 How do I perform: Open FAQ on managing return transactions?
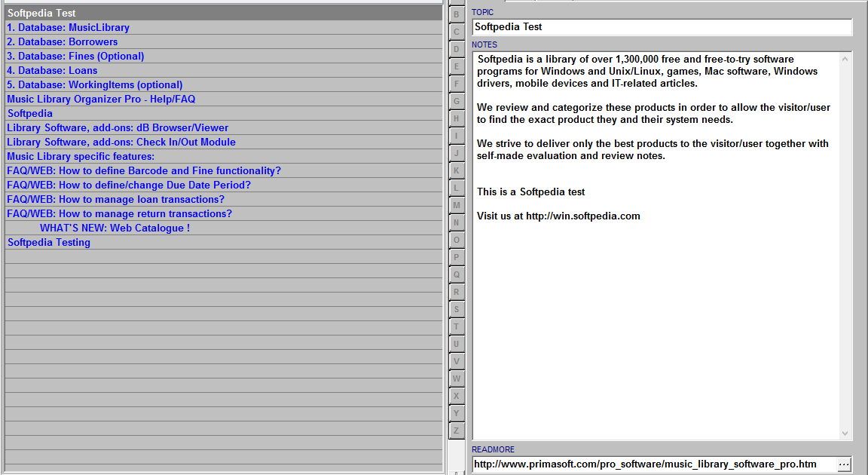[224, 214]
